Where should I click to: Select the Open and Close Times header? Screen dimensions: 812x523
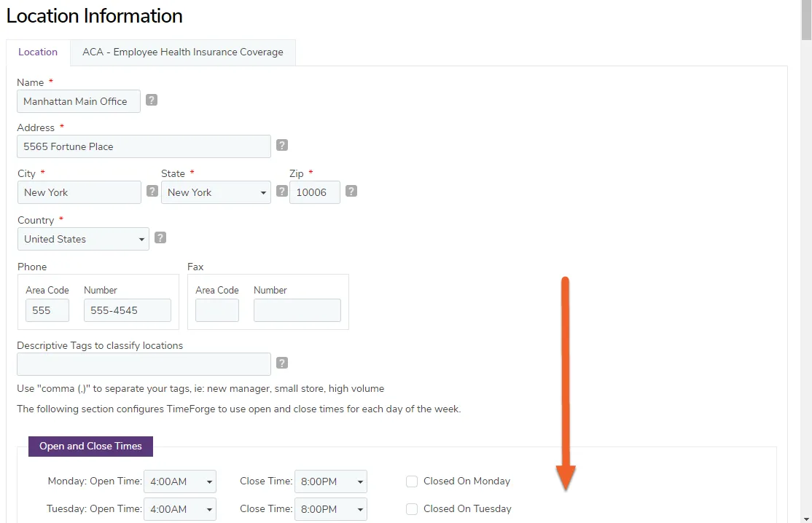click(x=90, y=447)
